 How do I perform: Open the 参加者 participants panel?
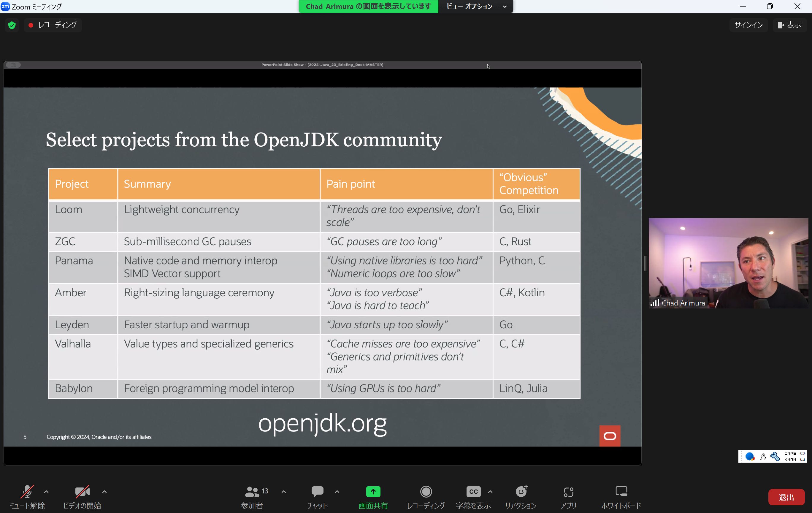(252, 497)
